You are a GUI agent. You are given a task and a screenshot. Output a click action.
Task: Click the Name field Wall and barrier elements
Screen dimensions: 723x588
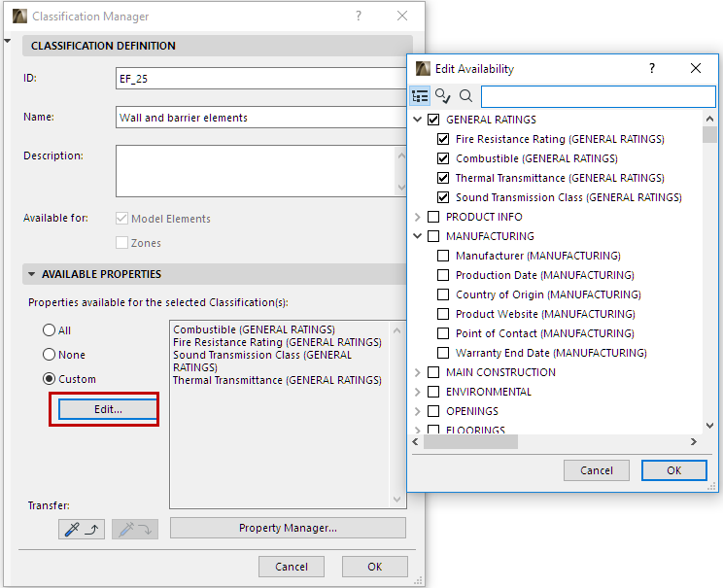click(261, 118)
